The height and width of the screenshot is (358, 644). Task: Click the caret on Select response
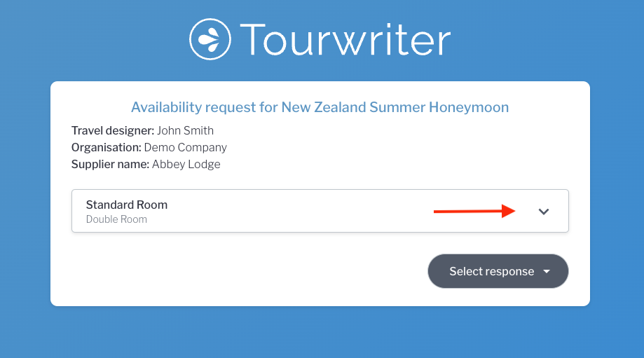click(547, 271)
